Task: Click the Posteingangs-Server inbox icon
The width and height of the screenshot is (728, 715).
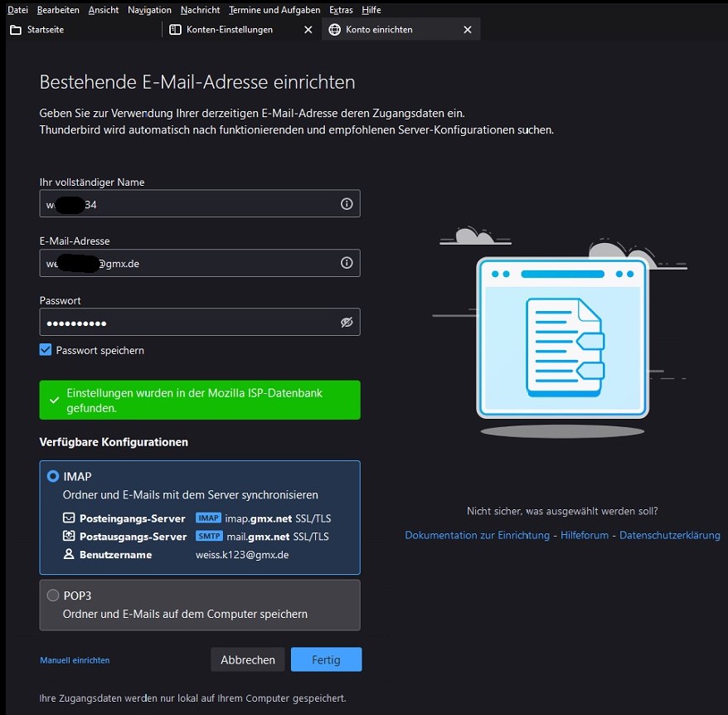Action: [x=70, y=518]
